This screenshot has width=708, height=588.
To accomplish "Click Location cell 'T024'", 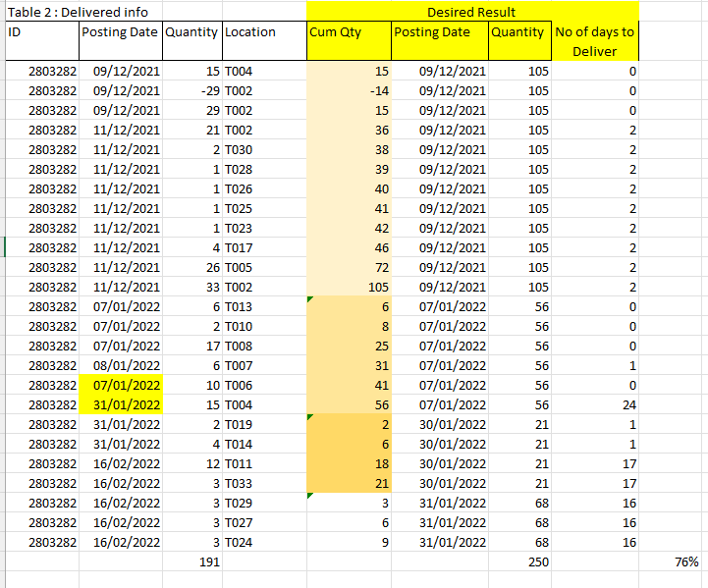I will (x=264, y=542).
